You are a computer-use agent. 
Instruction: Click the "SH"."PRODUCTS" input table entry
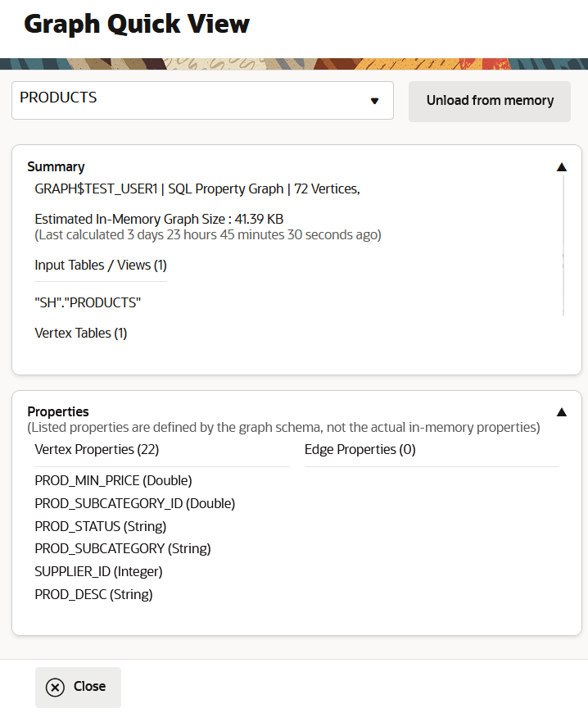(x=88, y=302)
